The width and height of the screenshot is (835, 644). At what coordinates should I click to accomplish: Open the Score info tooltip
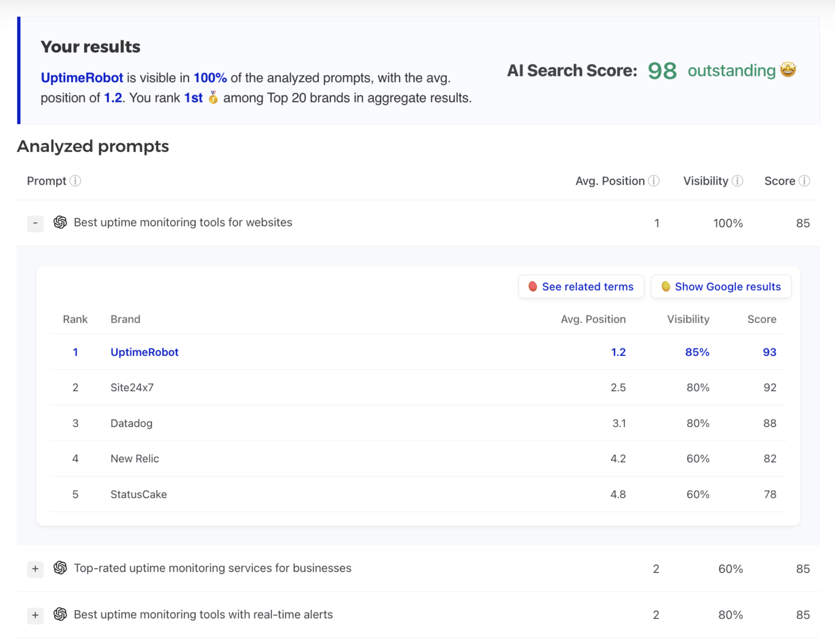pos(805,181)
